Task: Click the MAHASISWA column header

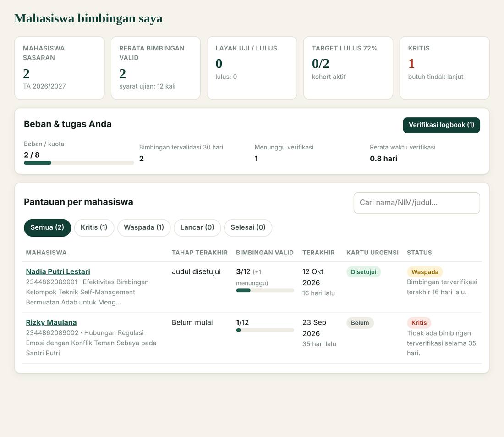Action: (46, 253)
